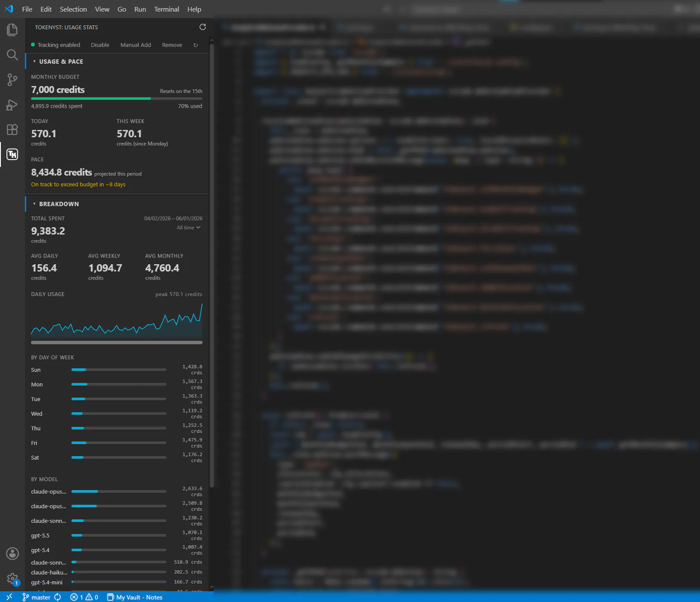Open the Go menu
The height and width of the screenshot is (602, 700).
tap(122, 9)
